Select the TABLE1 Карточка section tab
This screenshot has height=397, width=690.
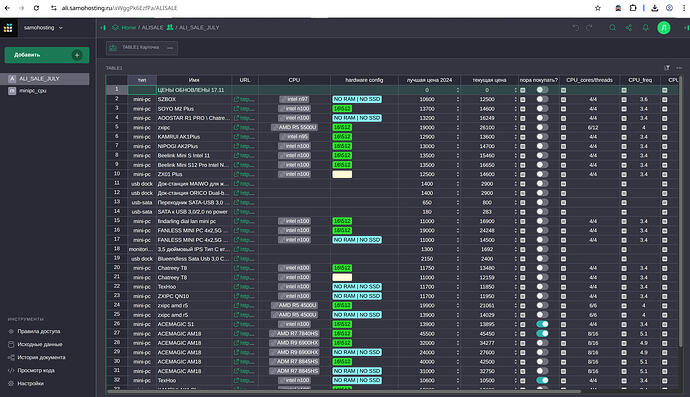(x=142, y=48)
